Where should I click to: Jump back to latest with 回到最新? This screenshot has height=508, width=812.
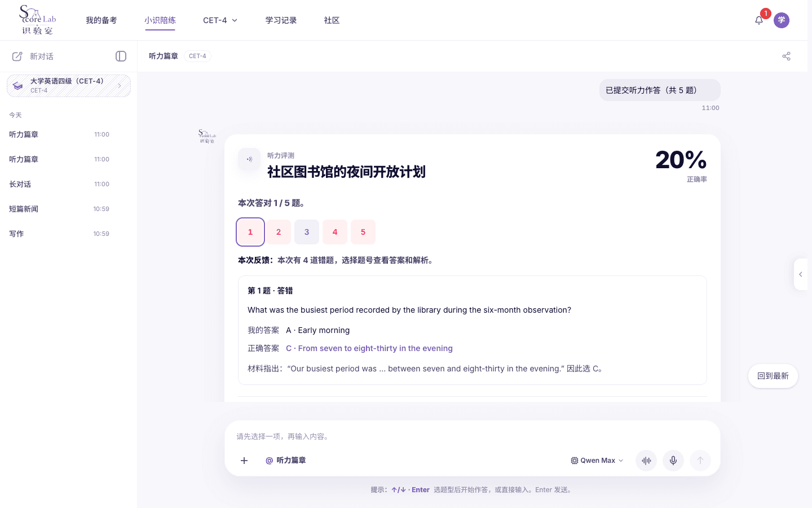click(773, 376)
